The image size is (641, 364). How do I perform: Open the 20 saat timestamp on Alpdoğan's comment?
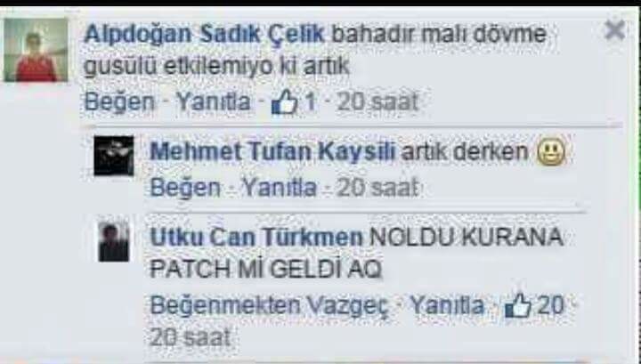click(x=378, y=101)
